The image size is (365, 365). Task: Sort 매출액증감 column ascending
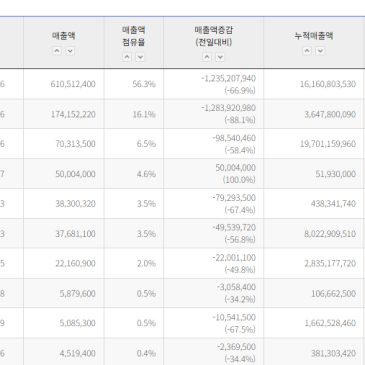click(x=207, y=57)
